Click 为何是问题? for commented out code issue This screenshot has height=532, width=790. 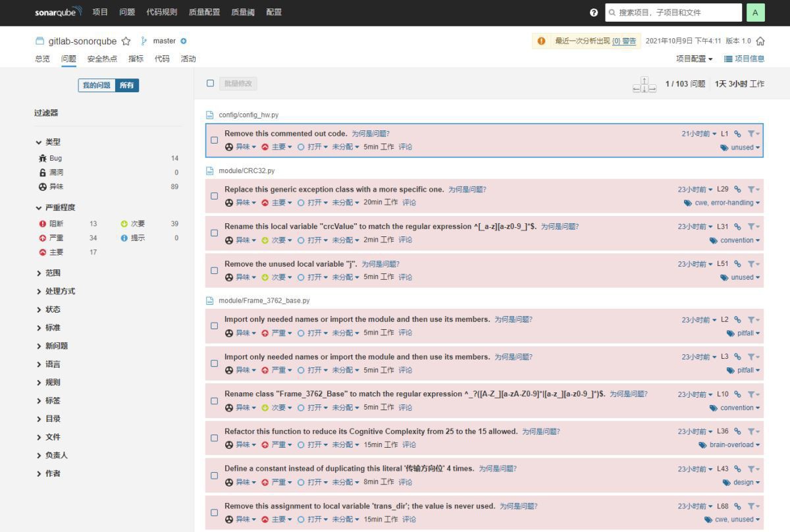pyautogui.click(x=371, y=134)
